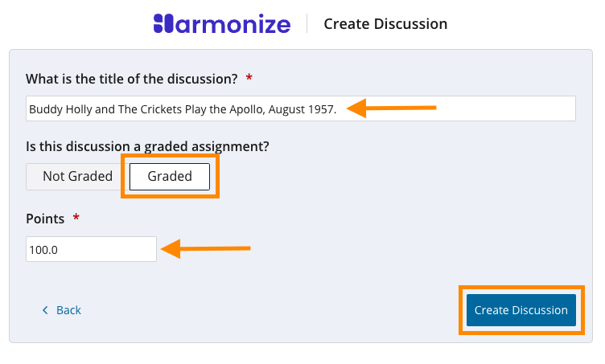Click the 100.0 value in the Points field
The width and height of the screenshot is (605, 364).
[x=44, y=250]
